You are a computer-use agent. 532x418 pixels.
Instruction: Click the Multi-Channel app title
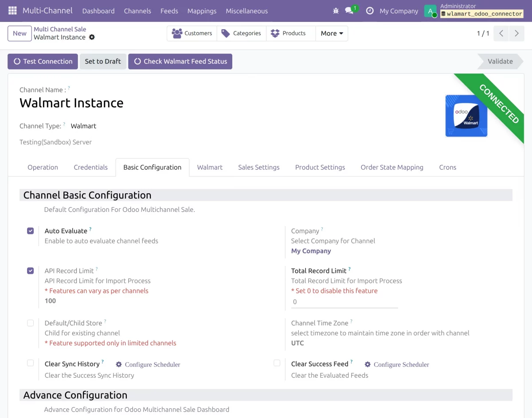click(48, 11)
